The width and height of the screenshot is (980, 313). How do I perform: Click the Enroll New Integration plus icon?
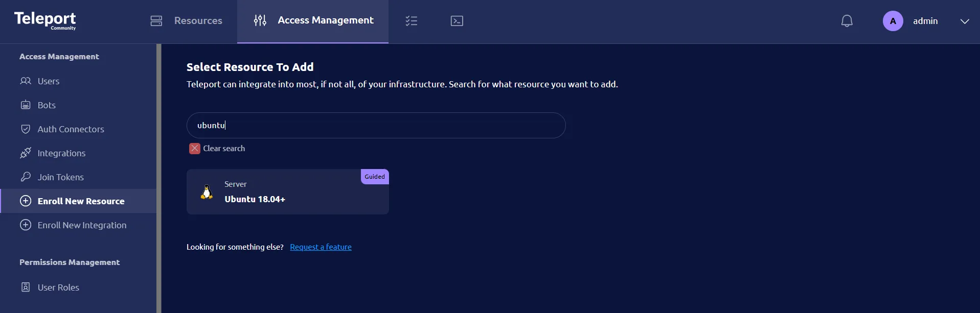point(26,225)
